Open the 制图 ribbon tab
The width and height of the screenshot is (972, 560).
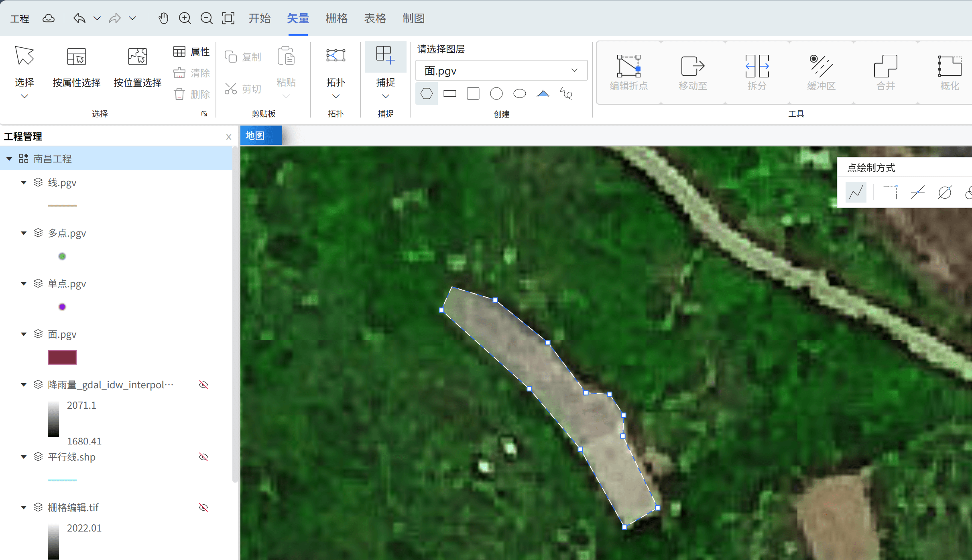413,18
